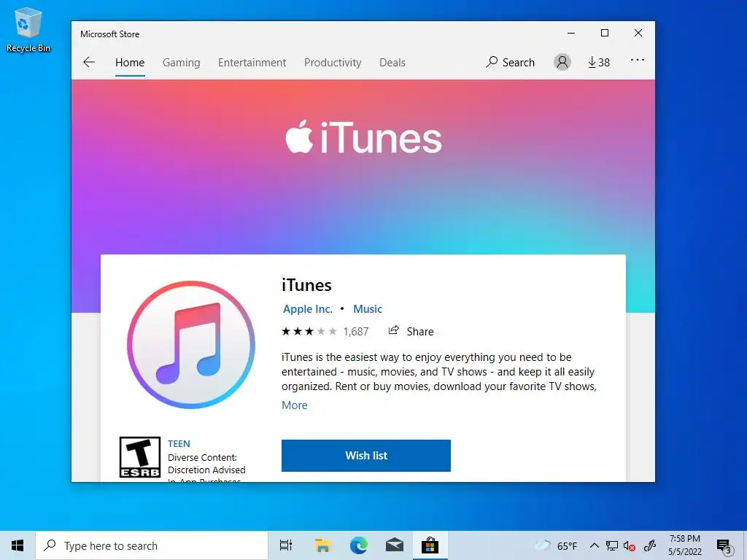Open the Apple Inc. publisher link
The width and height of the screenshot is (747, 560).
pos(307,309)
